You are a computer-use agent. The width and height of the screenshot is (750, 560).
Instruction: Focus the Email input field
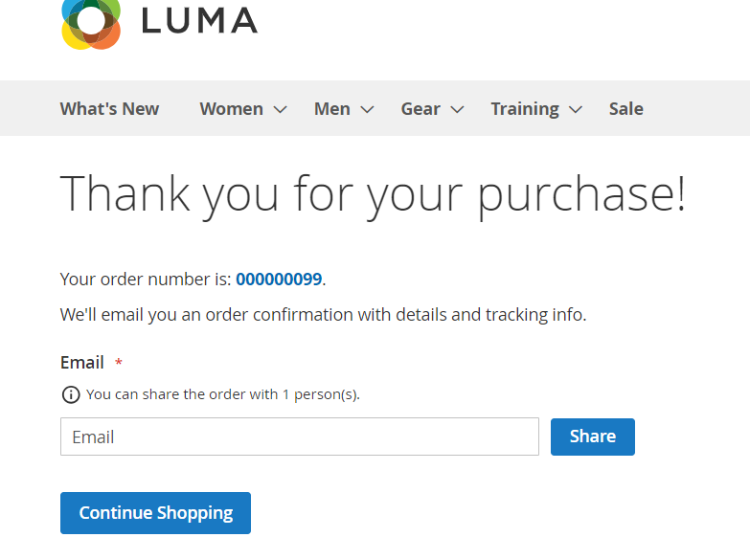tap(299, 437)
